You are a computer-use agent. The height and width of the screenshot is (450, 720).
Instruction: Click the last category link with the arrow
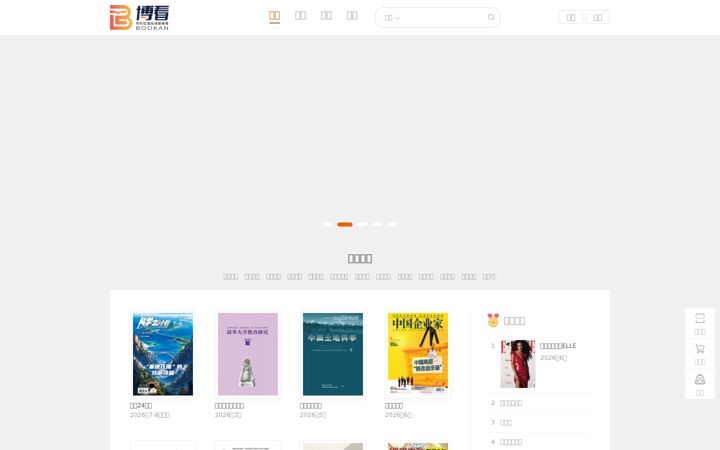(x=489, y=276)
